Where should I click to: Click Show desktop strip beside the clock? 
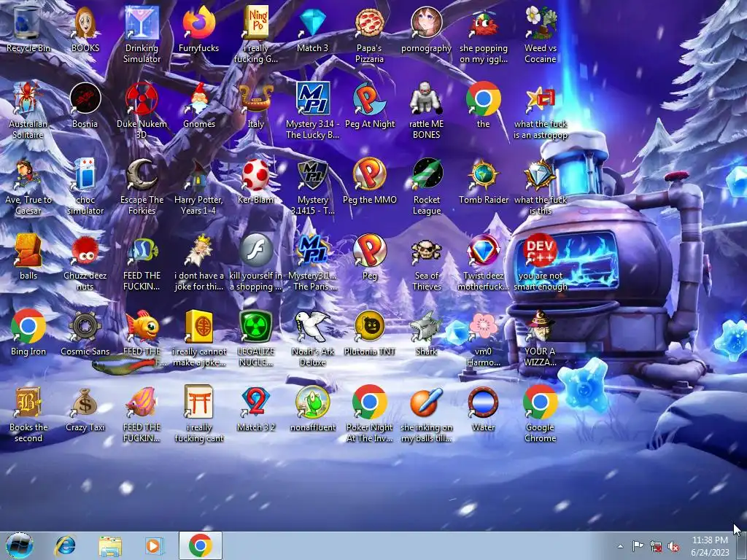click(742, 545)
